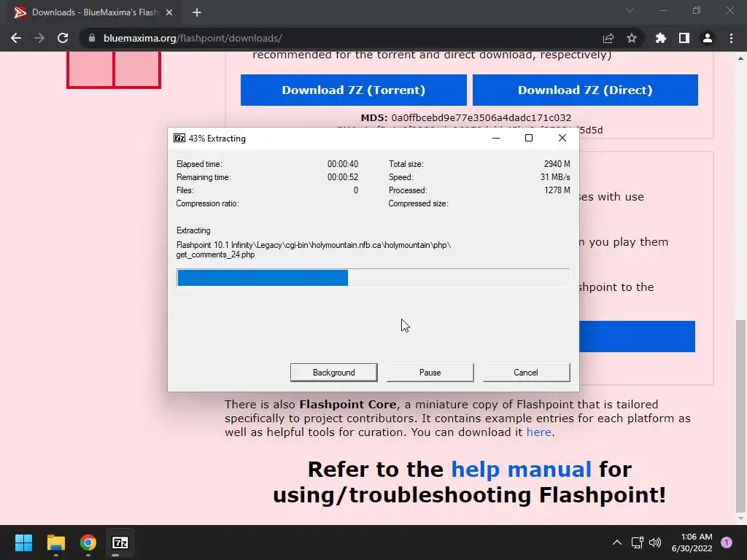The image size is (747, 560).
Task: Open the clock showing 1:06 AM
Action: [x=692, y=542]
